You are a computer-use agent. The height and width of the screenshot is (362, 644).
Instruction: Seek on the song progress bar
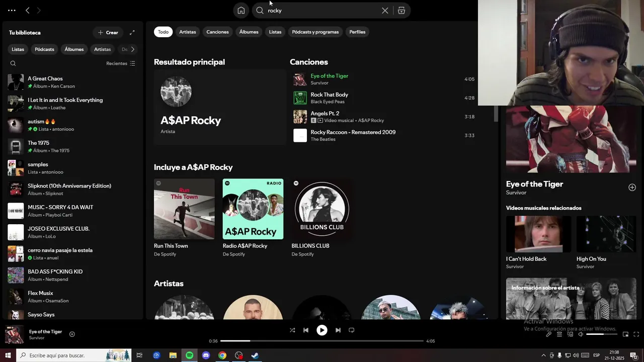(x=322, y=341)
